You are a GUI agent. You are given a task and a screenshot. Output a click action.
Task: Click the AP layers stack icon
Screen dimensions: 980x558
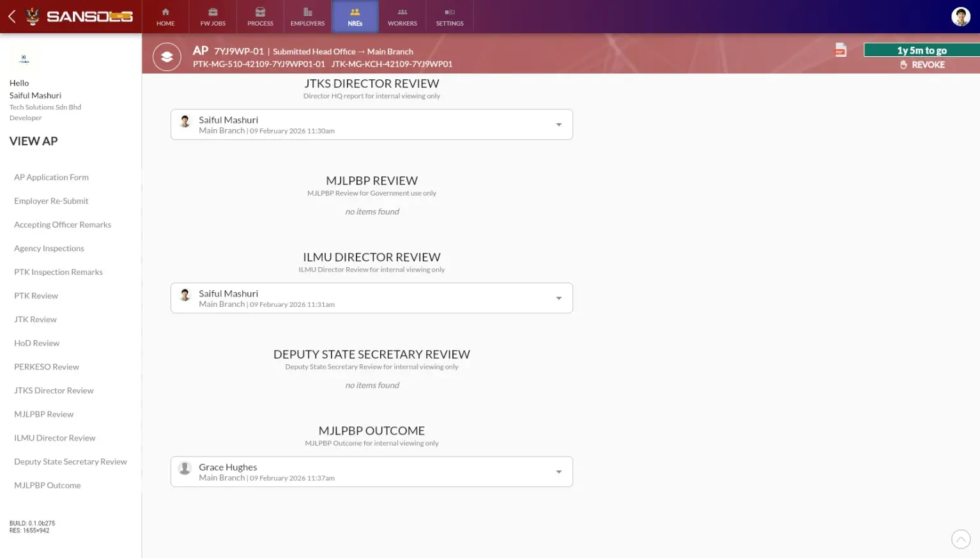[x=167, y=57]
